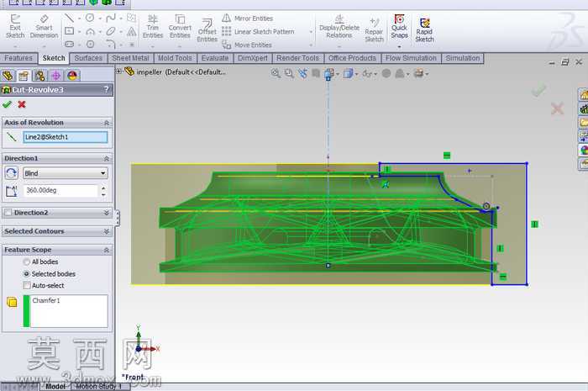Click the Line2@Sketch1 axis field
Image resolution: width=588 pixels, height=391 pixels.
[x=66, y=137]
